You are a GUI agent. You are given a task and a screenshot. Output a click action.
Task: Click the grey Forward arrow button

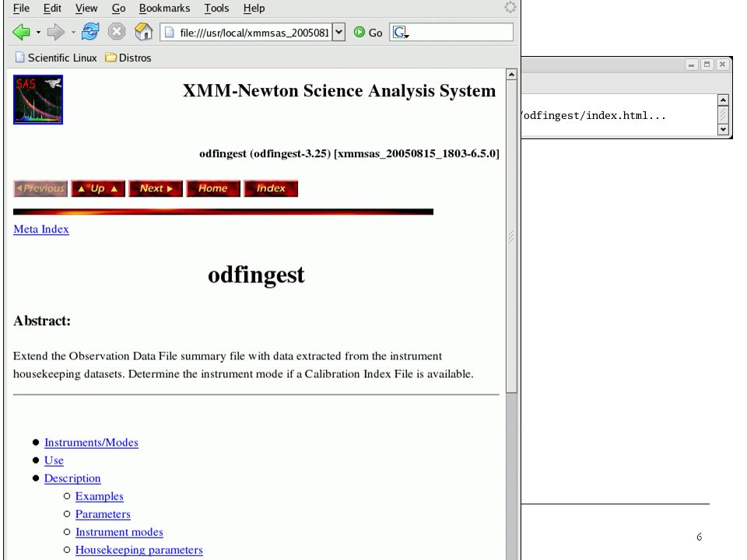pos(56,33)
